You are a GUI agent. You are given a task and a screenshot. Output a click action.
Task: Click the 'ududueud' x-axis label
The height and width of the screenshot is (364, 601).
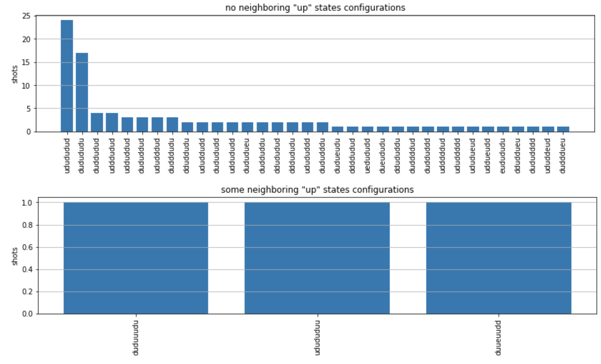pyautogui.click(x=472, y=156)
